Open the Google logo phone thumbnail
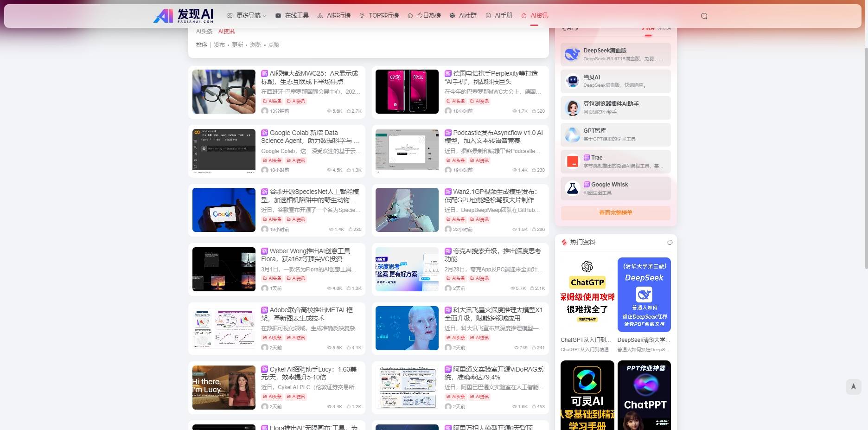 [x=224, y=210]
